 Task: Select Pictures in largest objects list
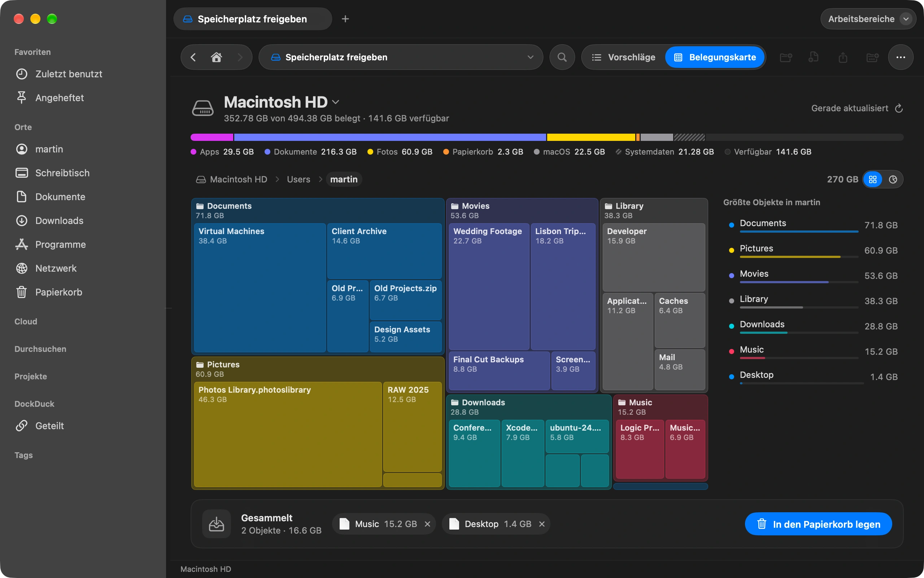click(x=813, y=250)
